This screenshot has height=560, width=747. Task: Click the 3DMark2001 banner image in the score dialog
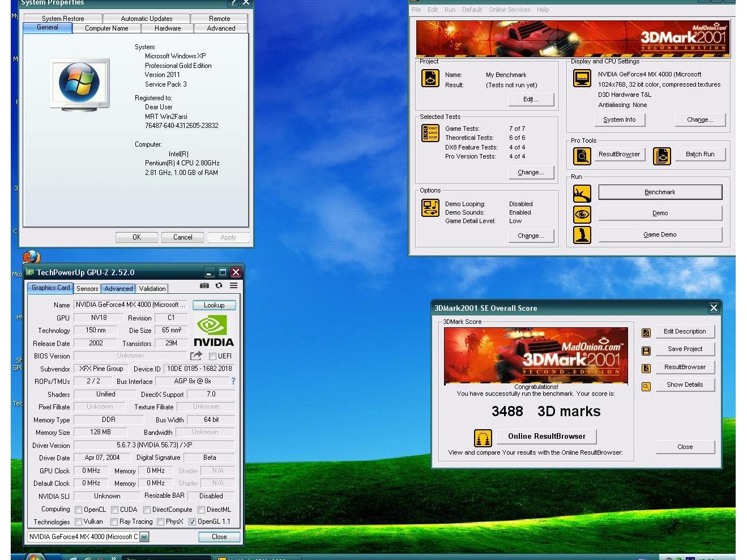click(536, 356)
